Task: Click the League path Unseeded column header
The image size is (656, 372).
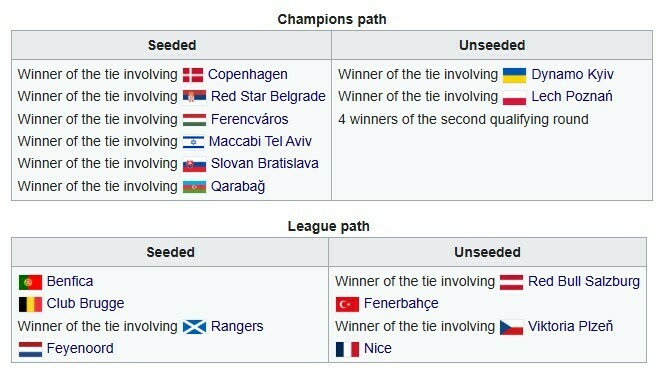Action: coord(487,252)
